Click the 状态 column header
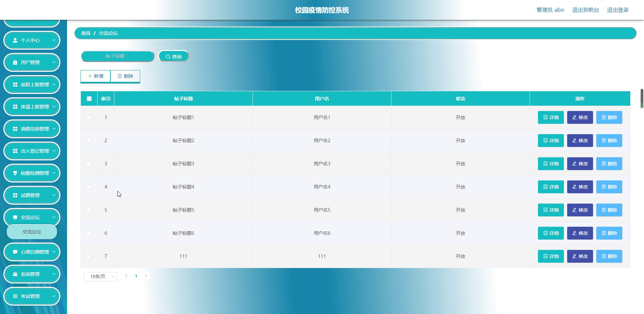The image size is (644, 314). pyautogui.click(x=460, y=99)
